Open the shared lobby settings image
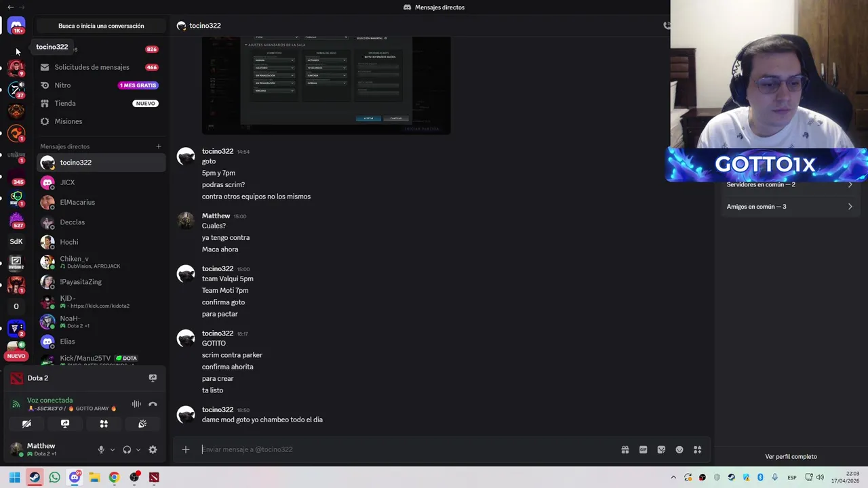 coord(326,85)
